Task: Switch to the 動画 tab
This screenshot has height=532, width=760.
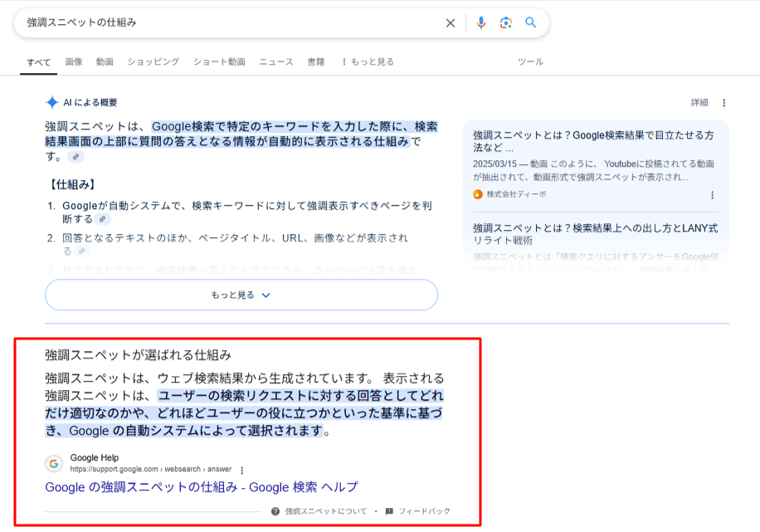Action: click(105, 61)
